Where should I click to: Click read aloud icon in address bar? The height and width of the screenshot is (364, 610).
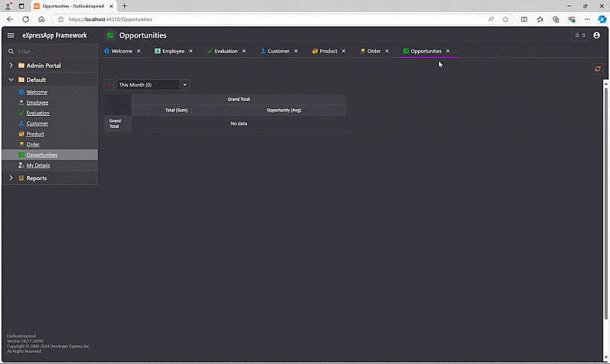point(491,19)
